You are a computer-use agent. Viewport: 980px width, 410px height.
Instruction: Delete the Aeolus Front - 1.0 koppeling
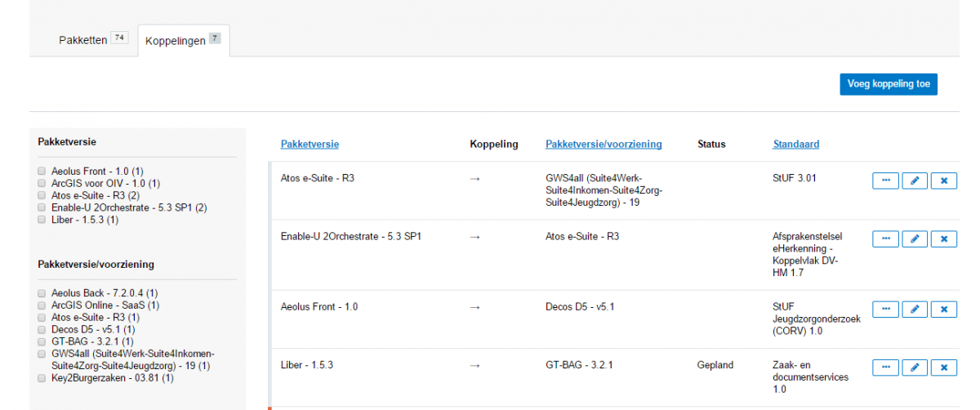(944, 309)
